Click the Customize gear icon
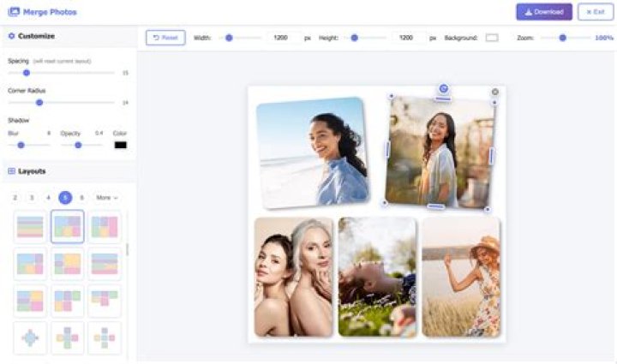 (11, 36)
